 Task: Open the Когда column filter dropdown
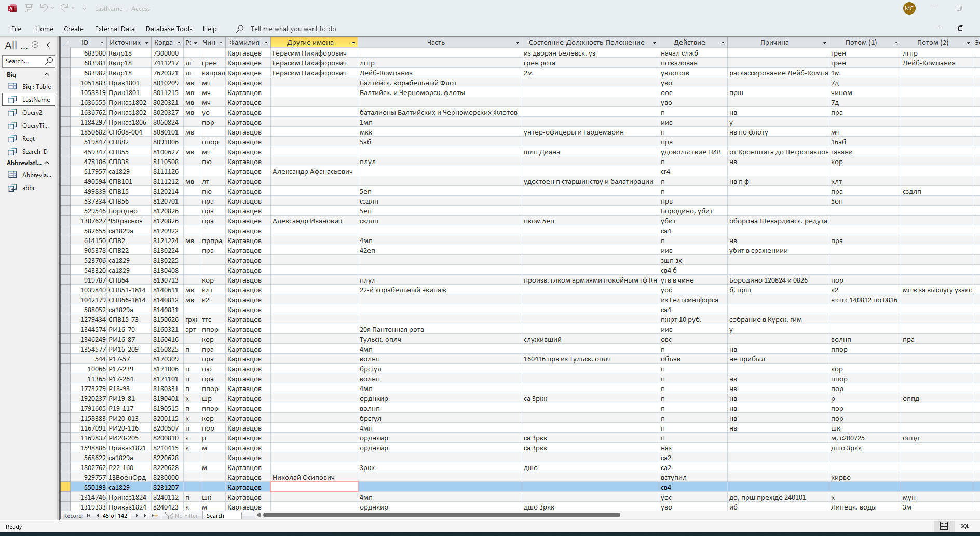tap(179, 43)
